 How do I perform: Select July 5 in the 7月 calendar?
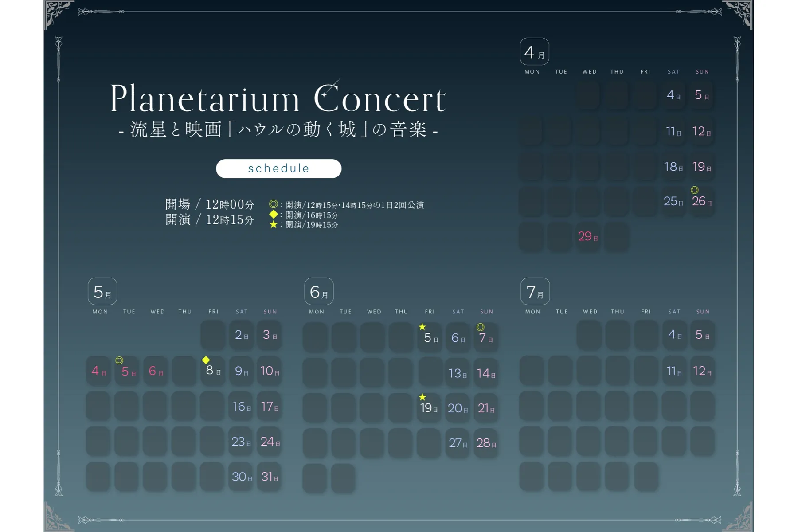click(x=703, y=335)
